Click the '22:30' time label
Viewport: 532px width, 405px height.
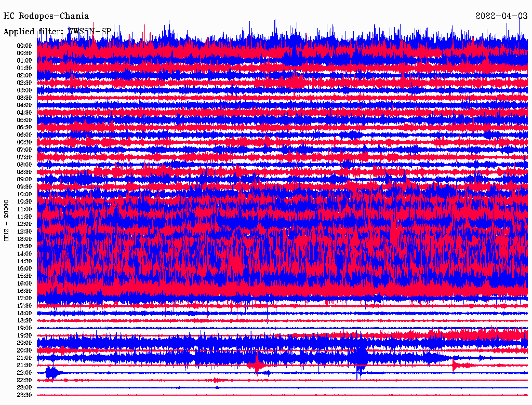point(24,381)
